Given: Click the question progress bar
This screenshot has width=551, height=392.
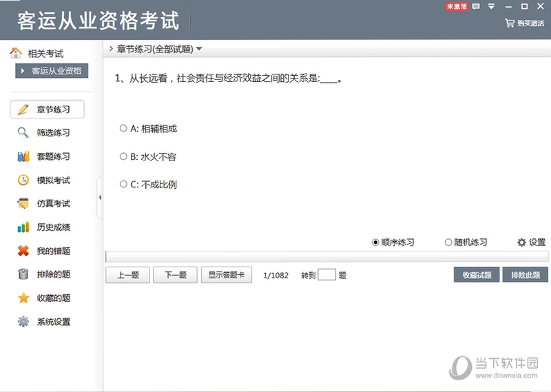Looking at the screenshot, I should 326,257.
